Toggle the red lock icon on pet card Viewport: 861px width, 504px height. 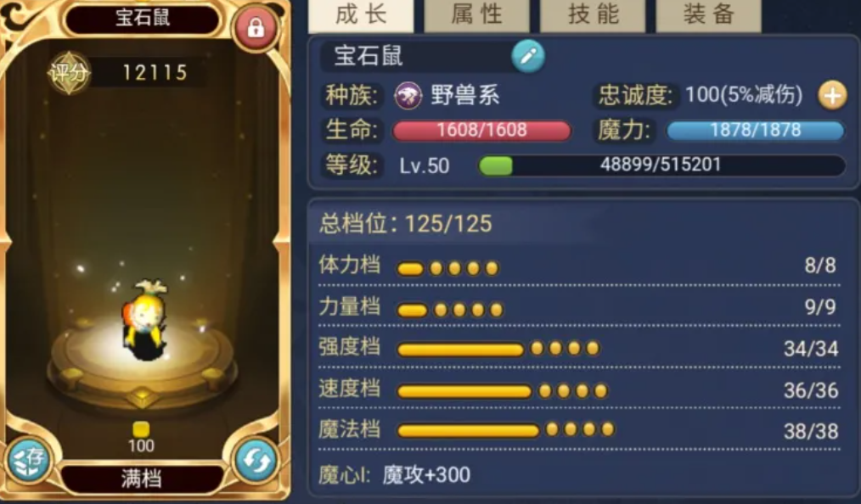[256, 27]
